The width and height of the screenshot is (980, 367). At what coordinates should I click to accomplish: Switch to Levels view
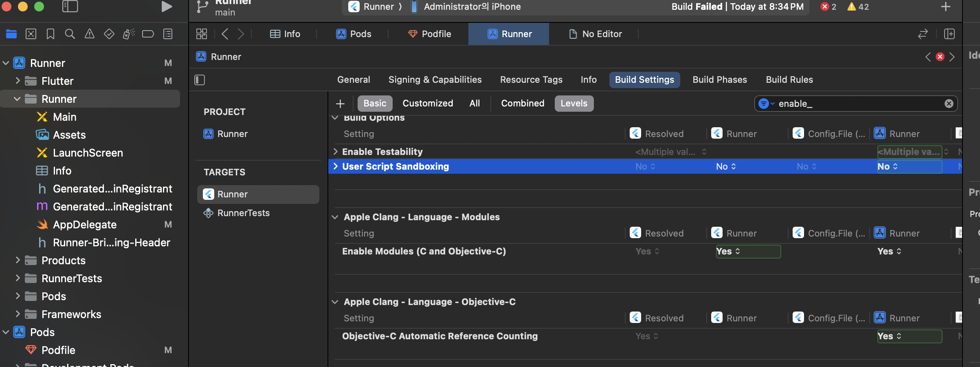pos(574,103)
